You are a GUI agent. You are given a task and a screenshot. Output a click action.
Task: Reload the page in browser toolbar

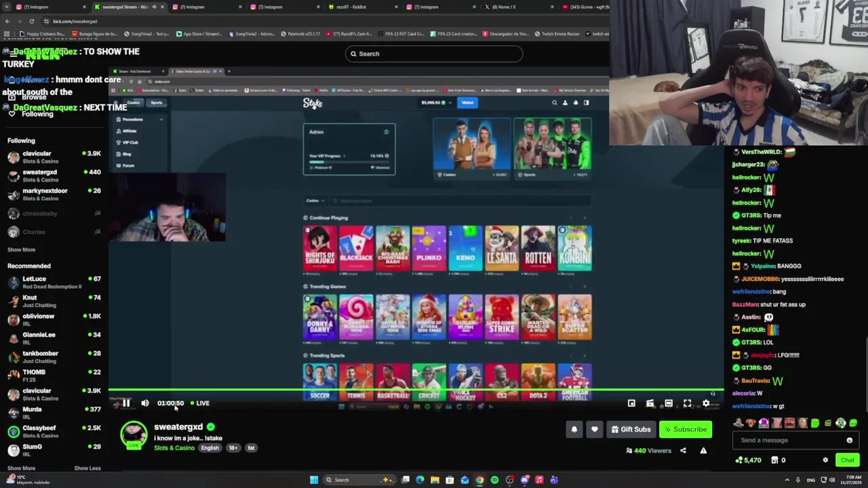point(31,21)
